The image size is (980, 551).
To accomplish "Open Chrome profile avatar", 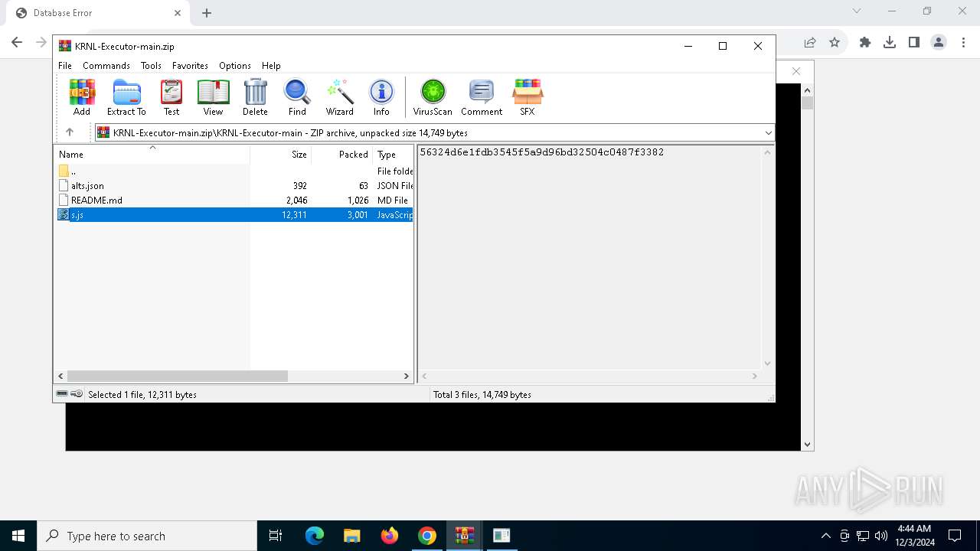I will click(939, 42).
